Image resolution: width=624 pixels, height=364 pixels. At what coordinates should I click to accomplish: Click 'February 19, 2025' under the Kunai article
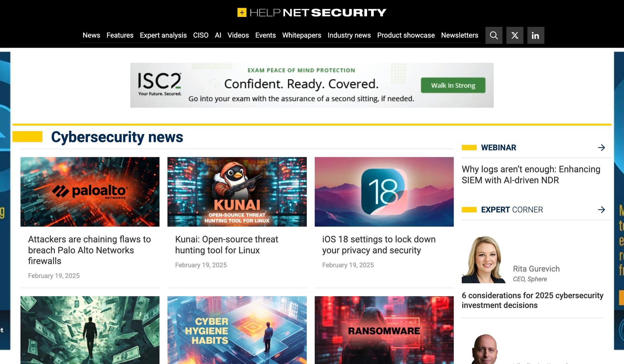point(201,265)
